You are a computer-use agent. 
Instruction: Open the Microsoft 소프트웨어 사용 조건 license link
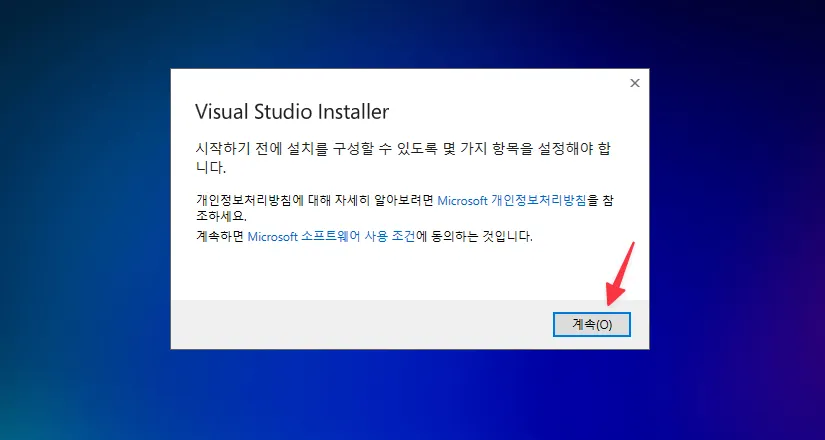(x=331, y=236)
